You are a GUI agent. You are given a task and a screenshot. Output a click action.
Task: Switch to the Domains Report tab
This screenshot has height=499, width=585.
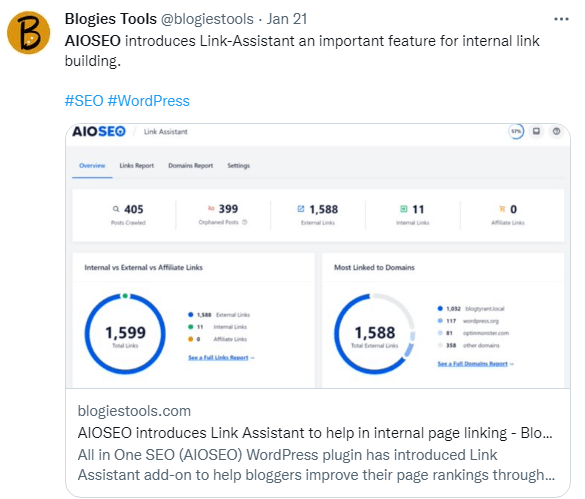[191, 165]
